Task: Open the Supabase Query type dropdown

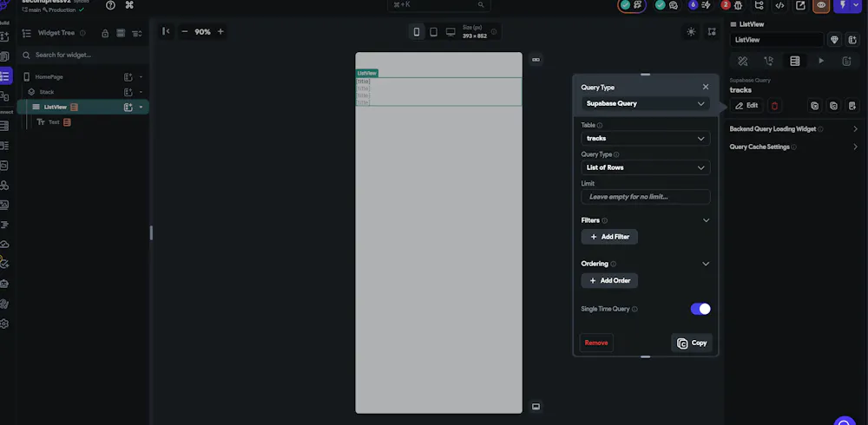Action: [646, 103]
